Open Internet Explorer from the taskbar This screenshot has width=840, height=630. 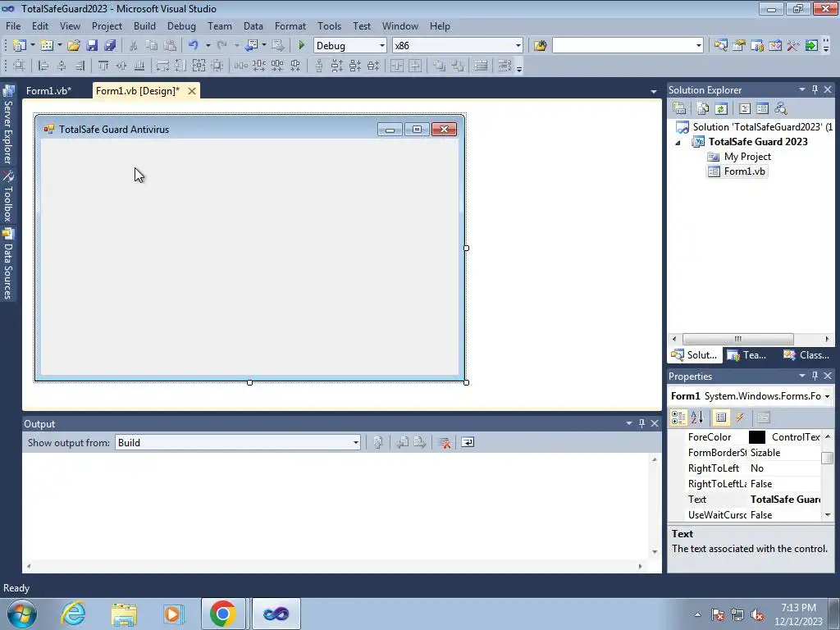coord(73,614)
